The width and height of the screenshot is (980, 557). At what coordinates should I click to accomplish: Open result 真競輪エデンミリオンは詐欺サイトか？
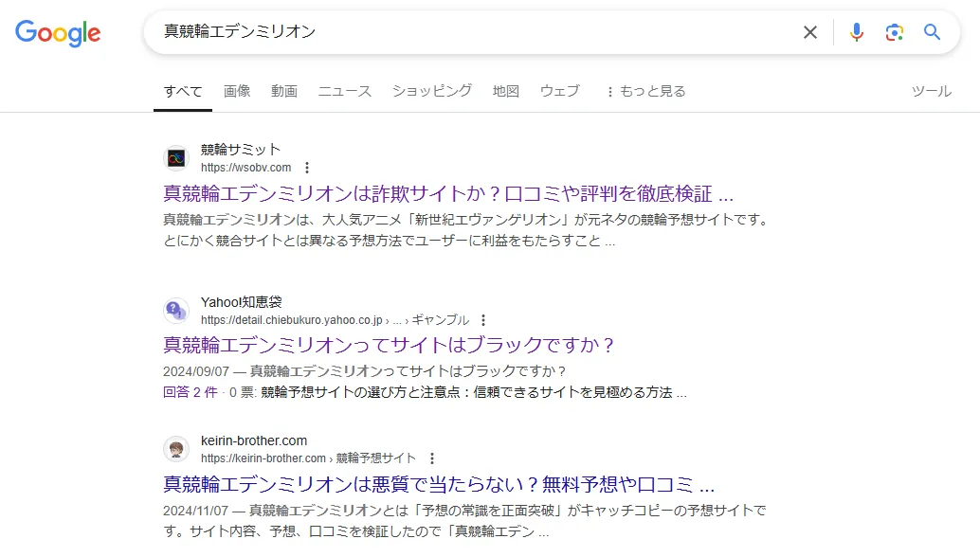click(x=448, y=193)
